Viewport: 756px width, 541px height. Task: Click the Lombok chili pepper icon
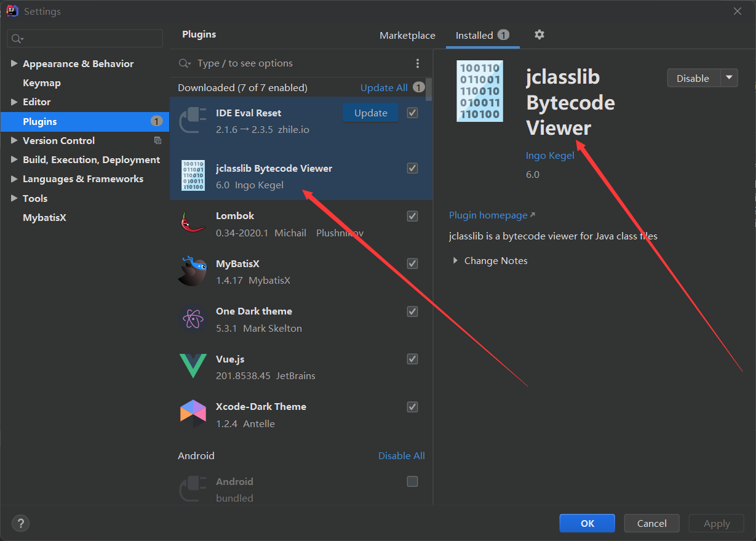coord(193,223)
